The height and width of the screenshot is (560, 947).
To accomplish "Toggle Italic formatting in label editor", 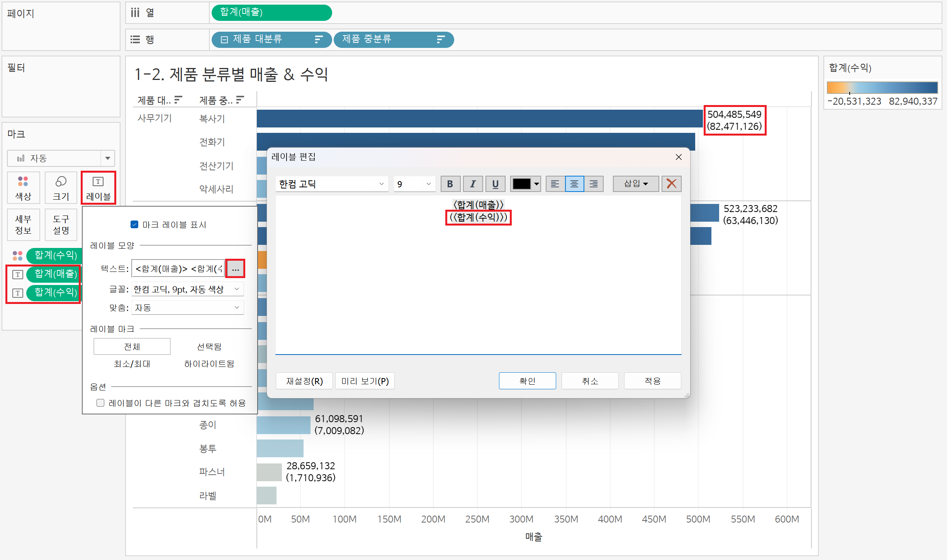I will (x=473, y=184).
